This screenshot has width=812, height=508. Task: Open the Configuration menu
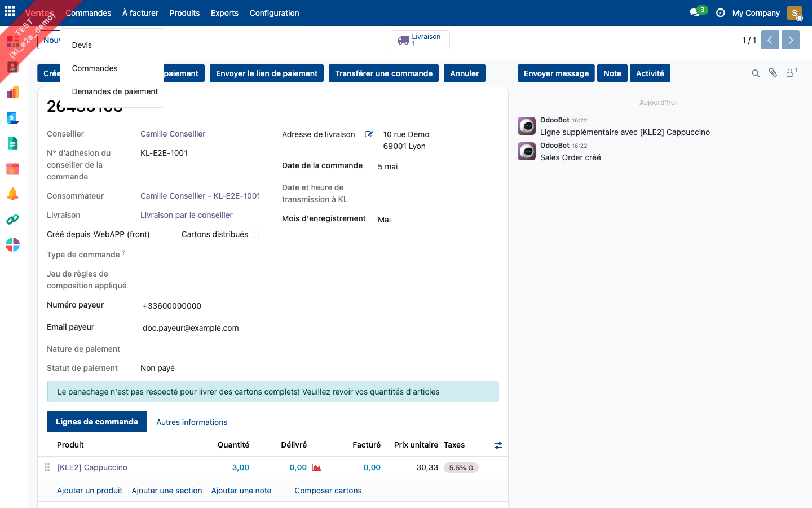coord(274,13)
